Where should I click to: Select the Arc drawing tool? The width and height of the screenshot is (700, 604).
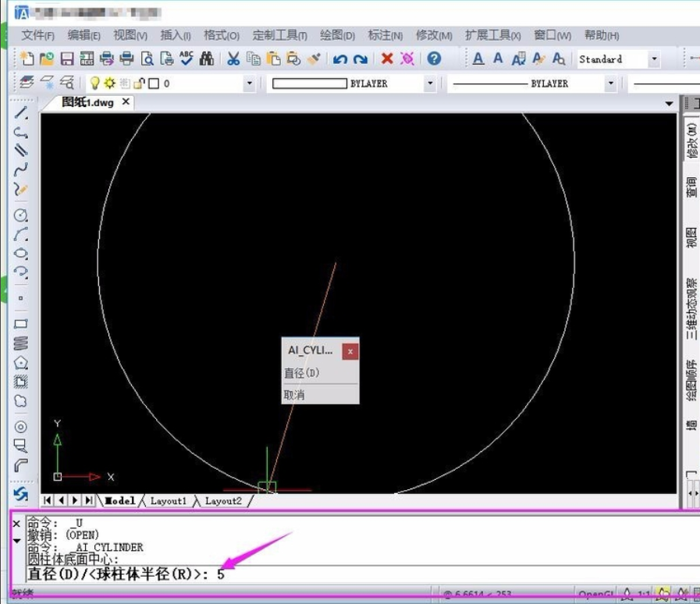[20, 234]
